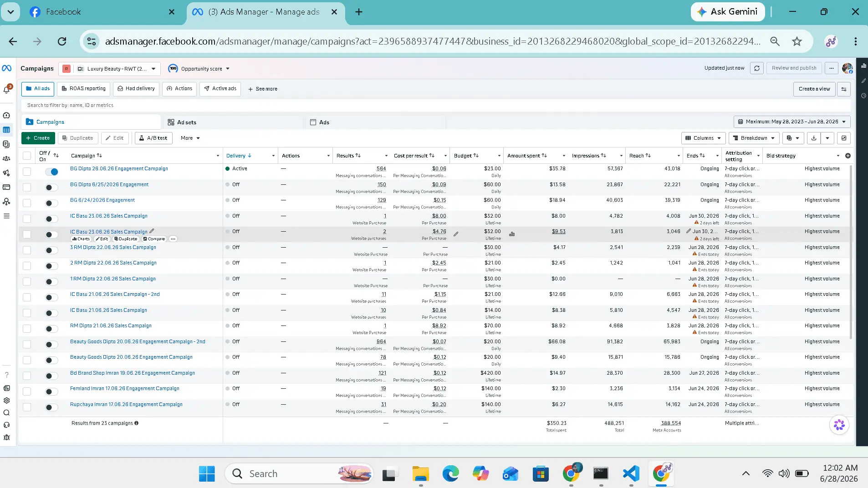Check the box for BG Dipto 26.06.26 Engagement Campaign
Screen dimensions: 868x488
27,172
